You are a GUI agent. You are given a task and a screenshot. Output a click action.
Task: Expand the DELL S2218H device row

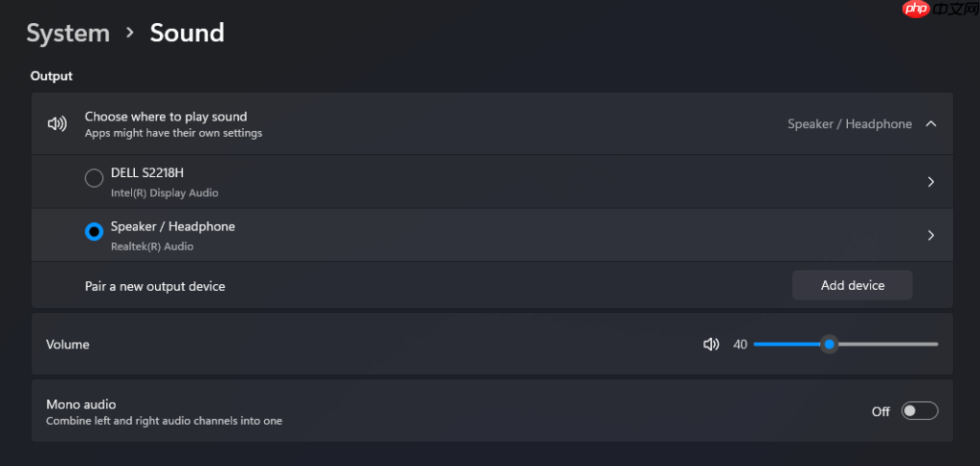(x=492, y=182)
